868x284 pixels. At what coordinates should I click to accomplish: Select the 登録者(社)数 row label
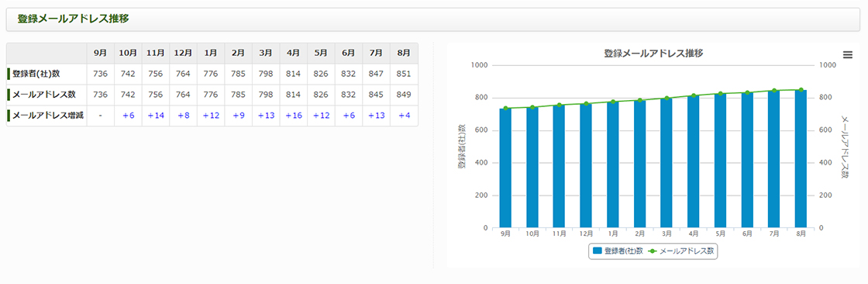[36, 74]
